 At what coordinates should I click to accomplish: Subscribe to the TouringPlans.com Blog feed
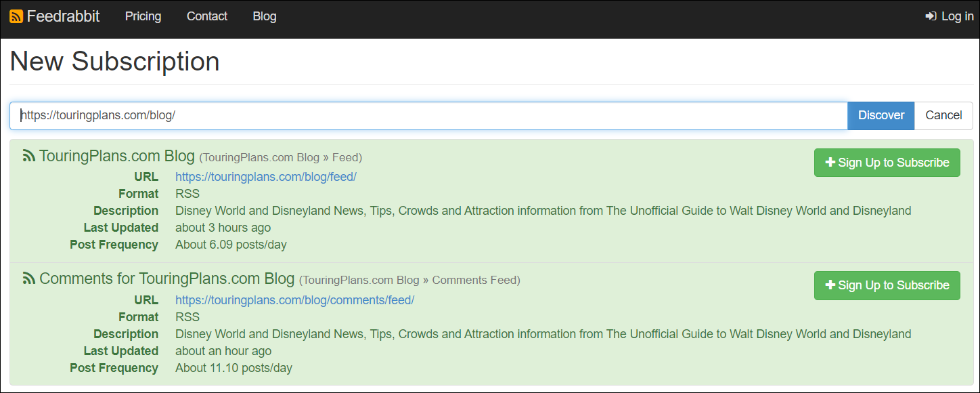pos(887,163)
